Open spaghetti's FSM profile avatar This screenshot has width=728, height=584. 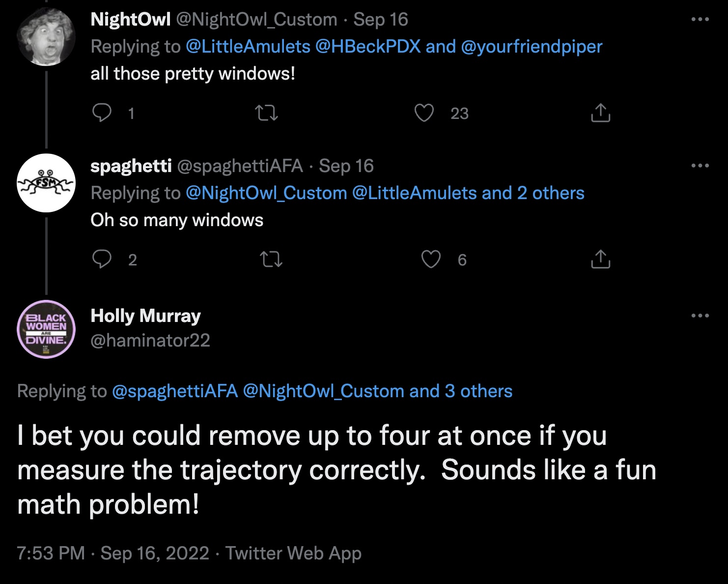point(46,183)
